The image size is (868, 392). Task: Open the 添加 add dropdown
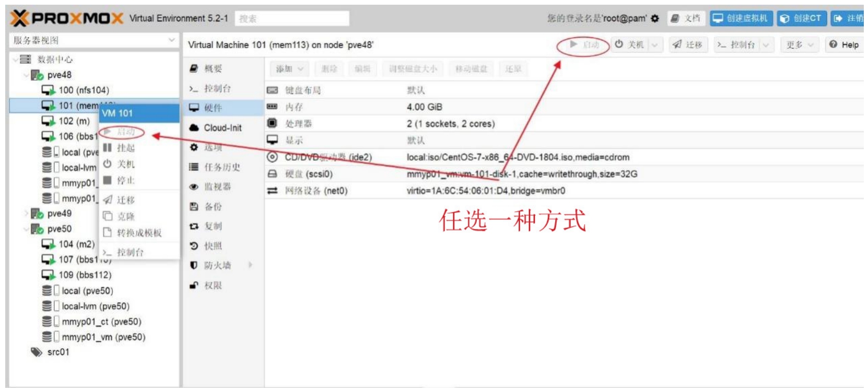coord(289,69)
